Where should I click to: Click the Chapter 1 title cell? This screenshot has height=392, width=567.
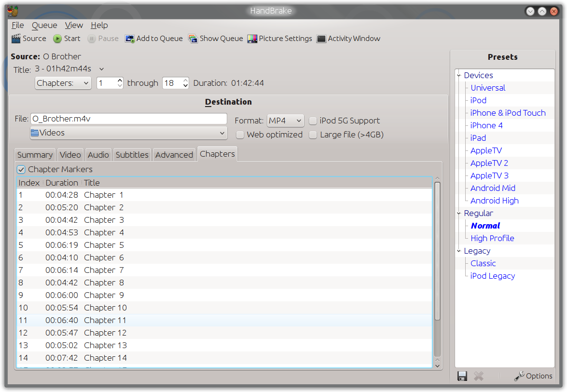click(104, 195)
